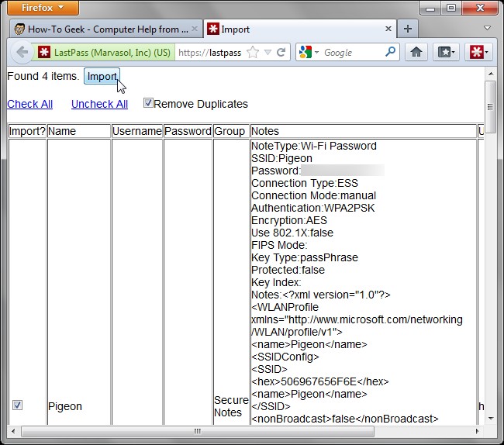
Task: Click the 'Connection Type:ESS' line
Action: tap(305, 183)
